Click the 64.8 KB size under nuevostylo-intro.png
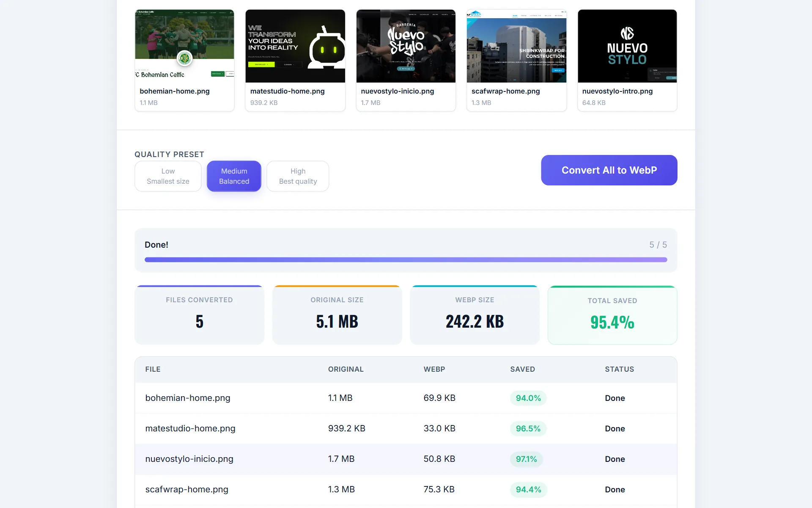 pos(594,102)
